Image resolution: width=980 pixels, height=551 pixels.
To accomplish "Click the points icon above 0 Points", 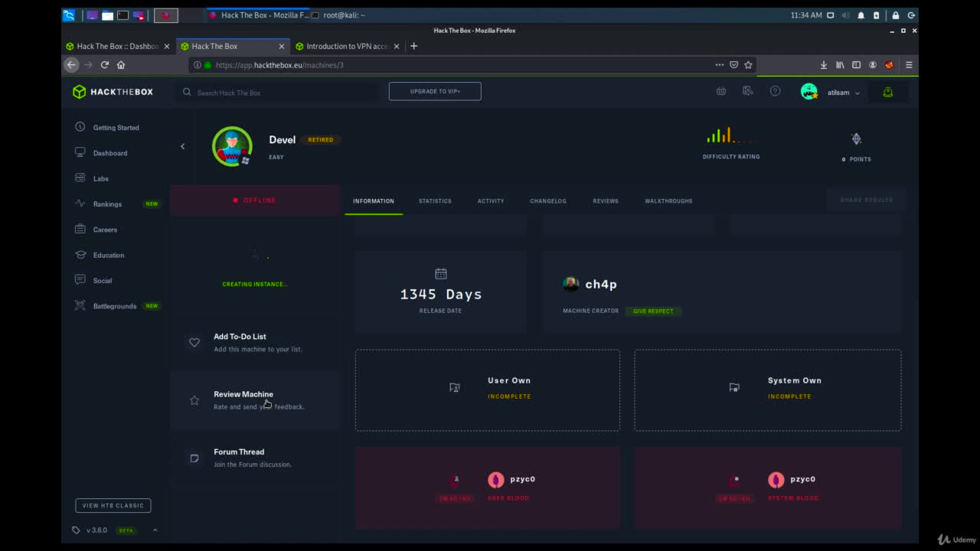I will (x=856, y=139).
